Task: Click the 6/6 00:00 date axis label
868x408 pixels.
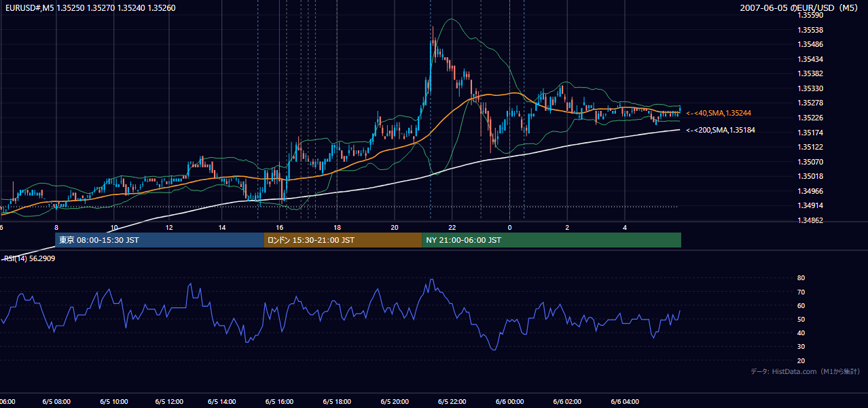Action: (509, 402)
